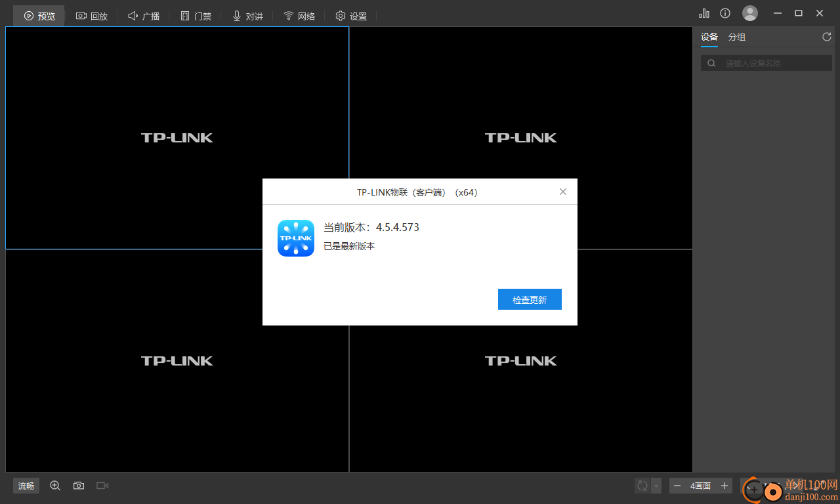This screenshot has width=840, height=504.
Task: Open the user account avatar
Action: [x=750, y=13]
